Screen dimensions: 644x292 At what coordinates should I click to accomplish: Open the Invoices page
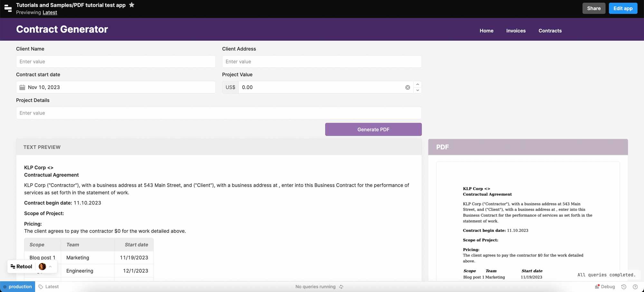(x=516, y=31)
